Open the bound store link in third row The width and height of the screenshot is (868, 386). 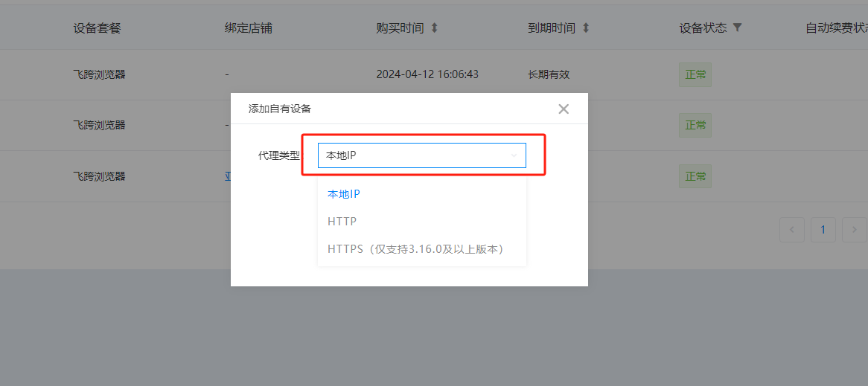[228, 176]
